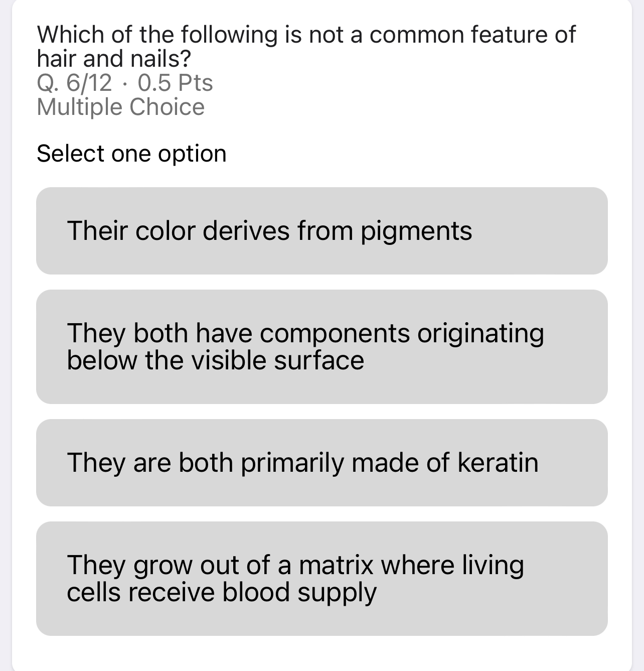This screenshot has height=671, width=644.
Task: Select the option about color deriving from pigments
Action: [x=321, y=230]
